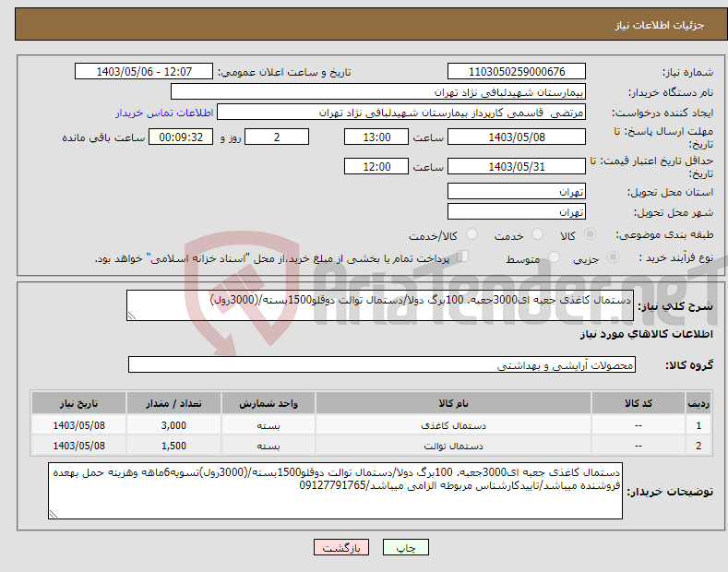Click the گروه کالا field محصولات آرایشی و بهداشتی
The height and width of the screenshot is (572, 728).
click(x=382, y=365)
